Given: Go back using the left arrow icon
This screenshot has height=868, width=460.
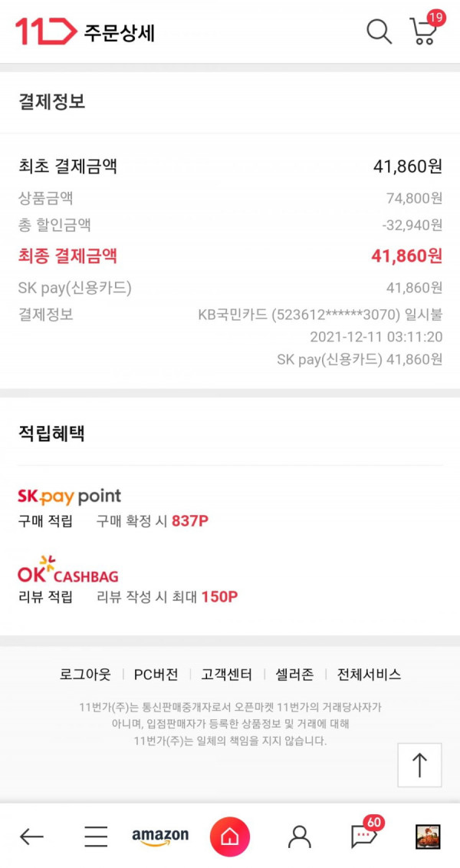Looking at the screenshot, I should [31, 837].
